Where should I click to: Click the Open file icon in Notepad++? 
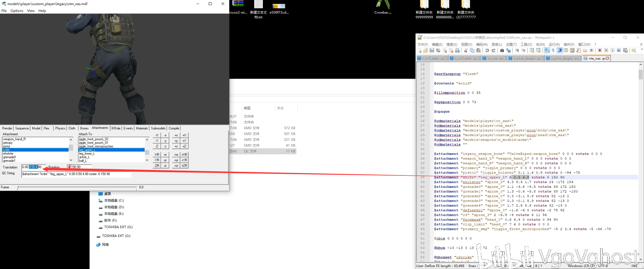(x=425, y=50)
